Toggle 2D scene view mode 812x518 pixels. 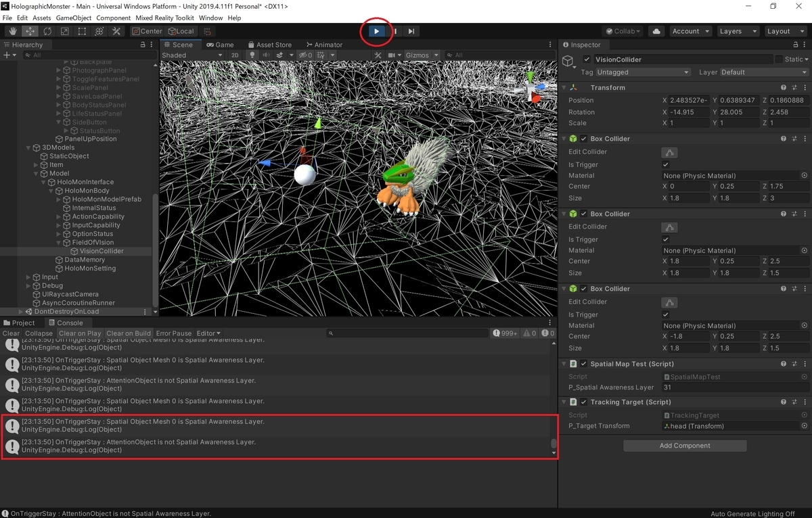[235, 55]
